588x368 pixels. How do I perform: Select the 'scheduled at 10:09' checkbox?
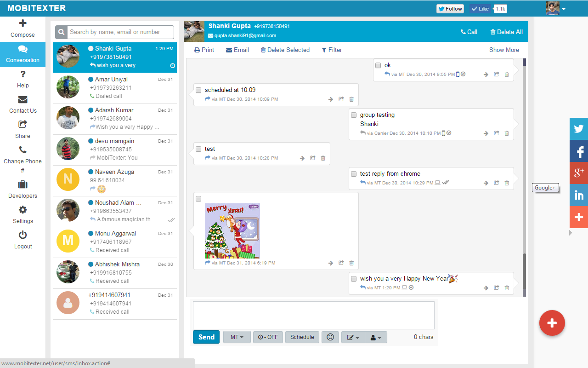(x=198, y=90)
